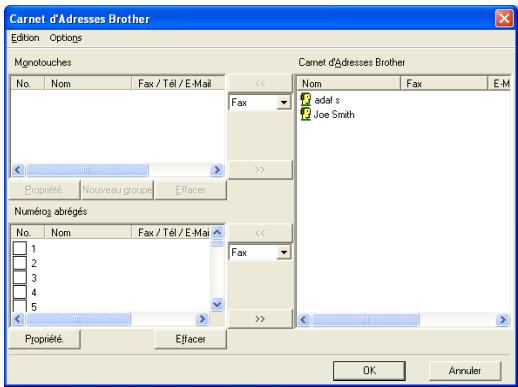
Task: Open the Edition menu
Action: click(25, 38)
